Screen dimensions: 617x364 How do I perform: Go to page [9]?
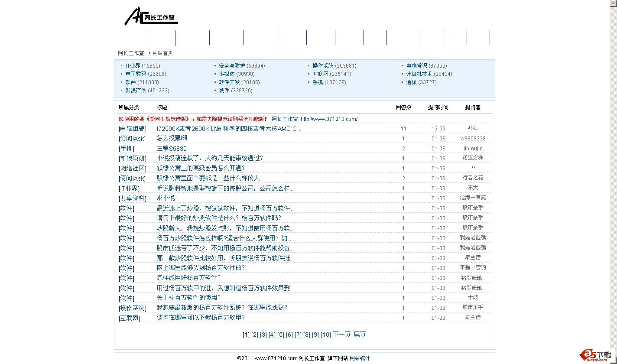click(315, 335)
